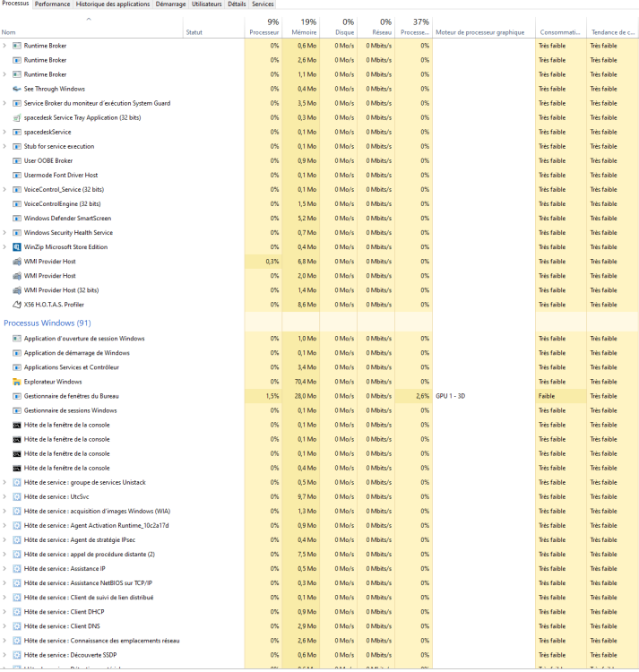Expand VoiceControl_Service (32 bits) row
Viewport: 639px width, 672px height.
(4, 189)
